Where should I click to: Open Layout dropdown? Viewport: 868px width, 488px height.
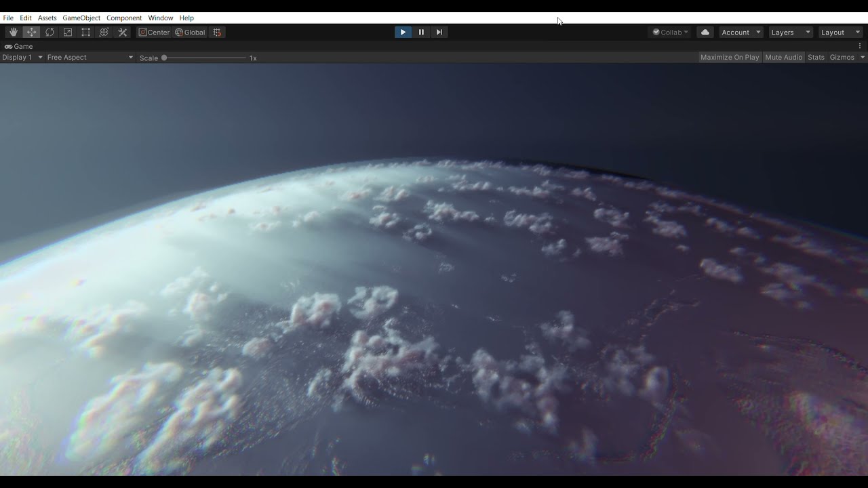pos(840,33)
